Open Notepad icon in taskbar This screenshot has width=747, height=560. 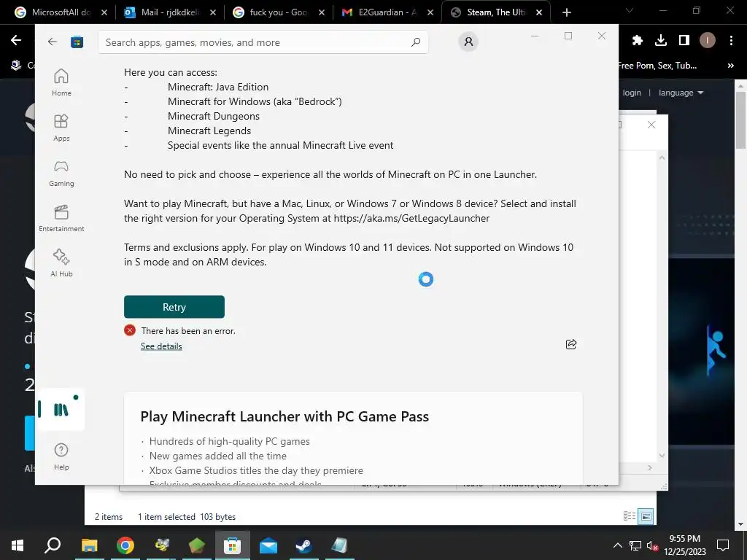[339, 545]
